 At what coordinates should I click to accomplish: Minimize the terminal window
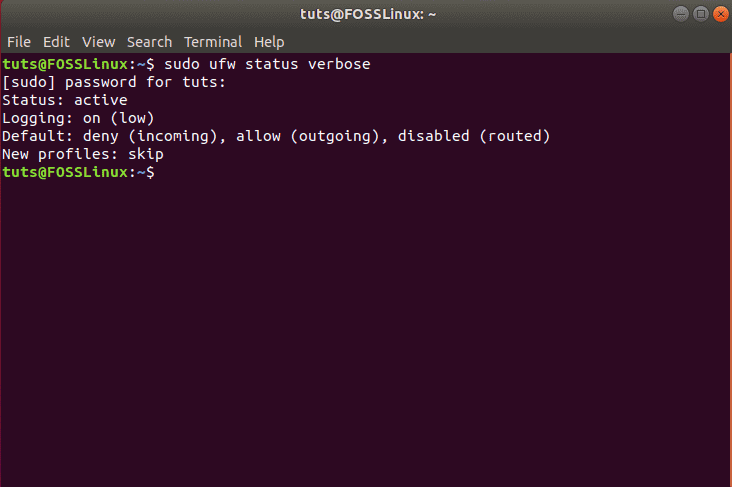click(681, 14)
